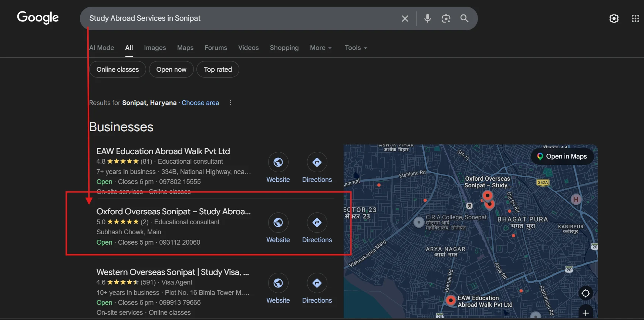This screenshot has height=320, width=644.
Task: Open the three-dot location options menu
Action: 230,103
